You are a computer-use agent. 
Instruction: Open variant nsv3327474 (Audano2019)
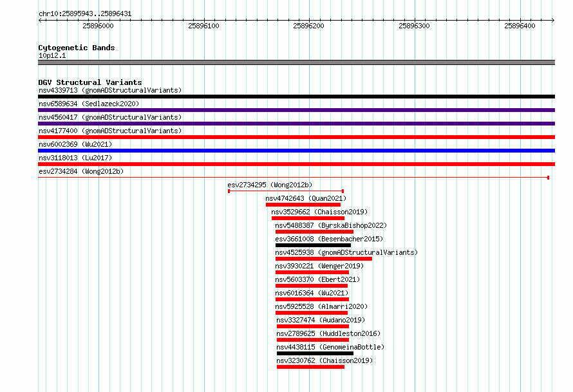click(321, 320)
